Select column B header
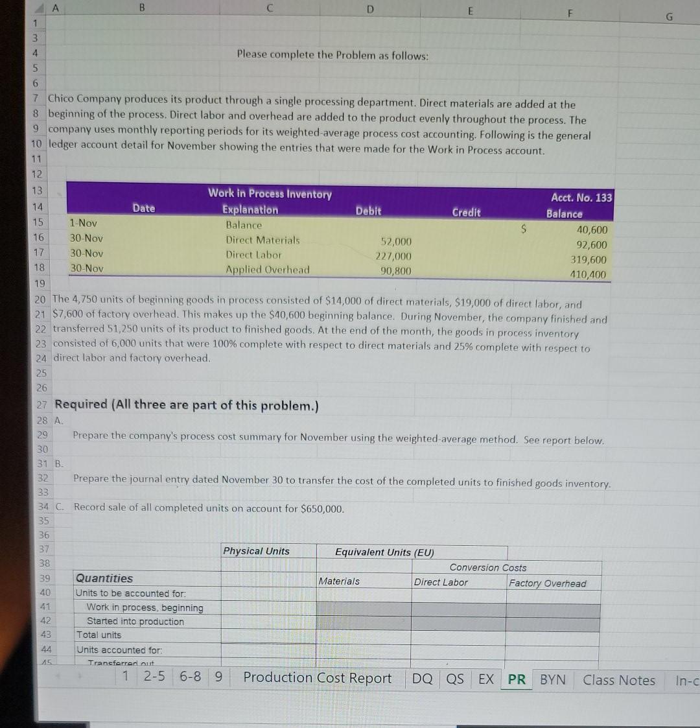Screen dimensions: 700x728 [x=141, y=7]
